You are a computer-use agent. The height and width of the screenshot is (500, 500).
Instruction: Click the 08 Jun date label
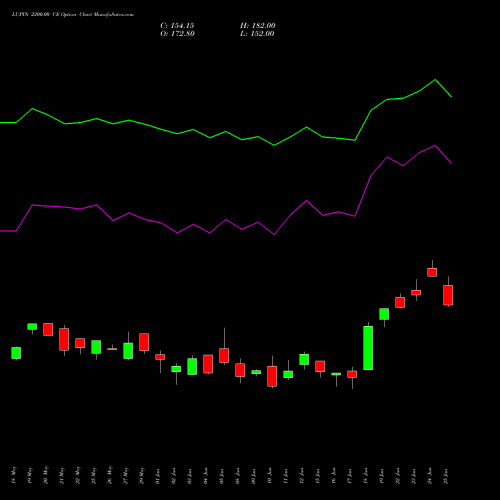coord(238,476)
